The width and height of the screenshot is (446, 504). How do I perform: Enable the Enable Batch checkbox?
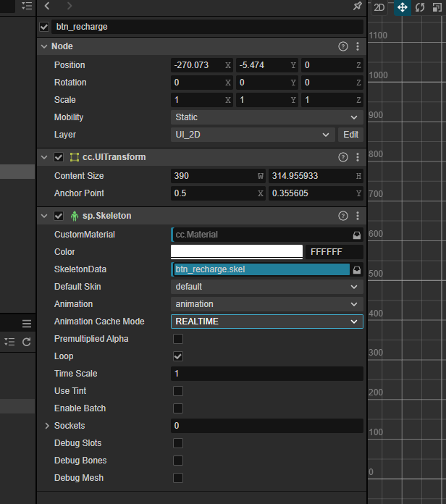[178, 408]
